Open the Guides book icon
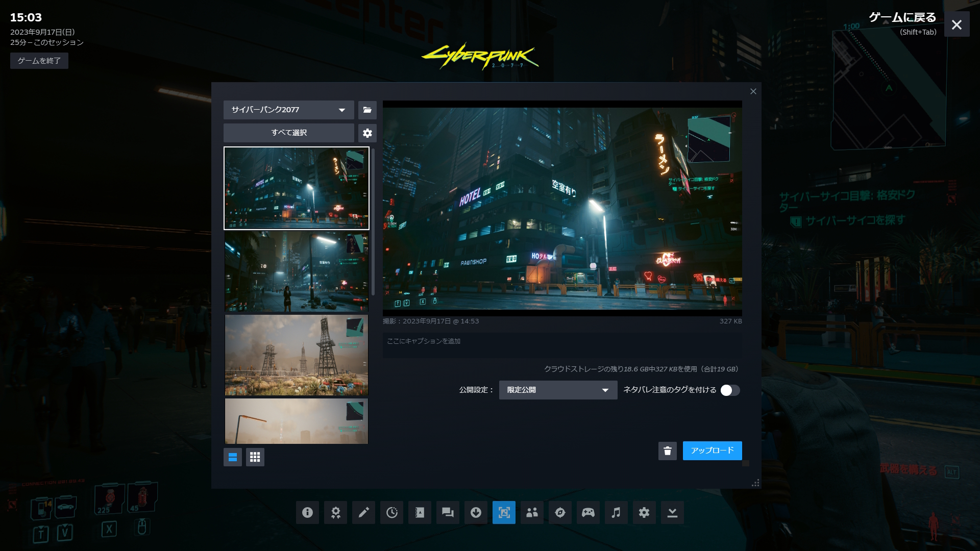 click(420, 512)
